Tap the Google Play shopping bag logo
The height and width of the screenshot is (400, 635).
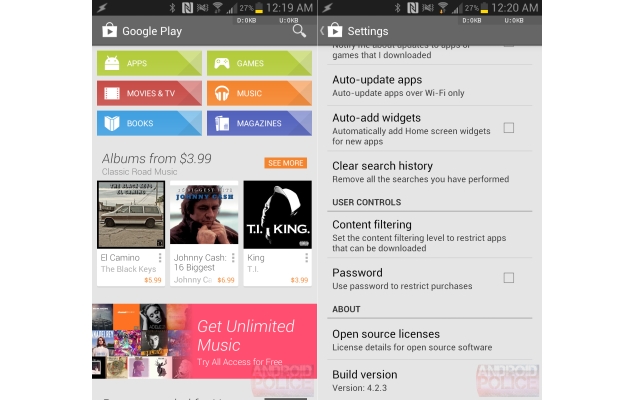click(x=109, y=30)
